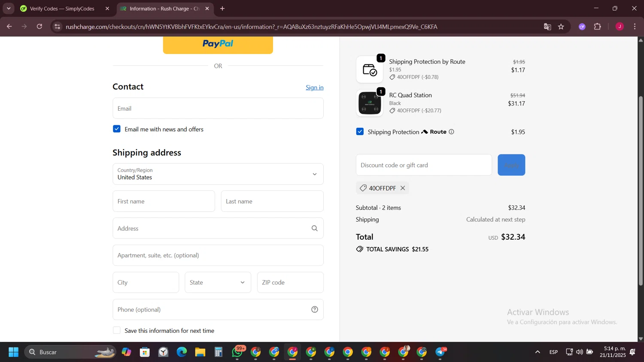Click the Shipping Protection by Route thumbnail
The height and width of the screenshot is (362, 644).
coord(370,69)
